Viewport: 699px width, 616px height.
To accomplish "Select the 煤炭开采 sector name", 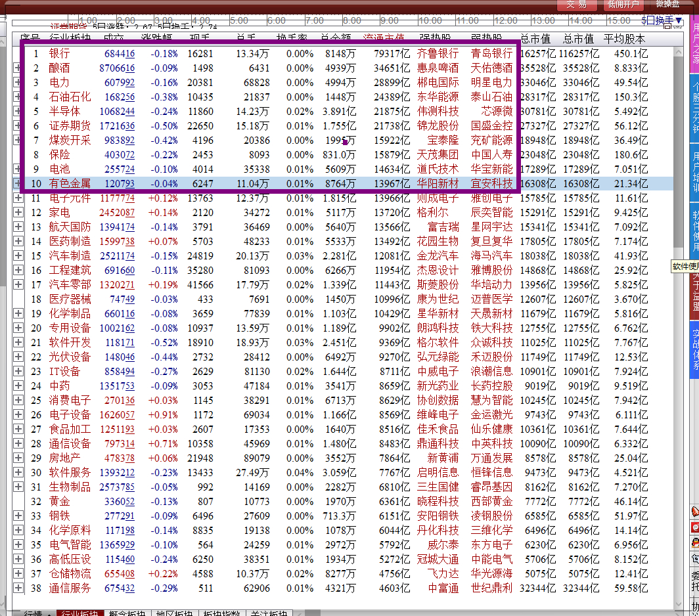I will [70, 140].
